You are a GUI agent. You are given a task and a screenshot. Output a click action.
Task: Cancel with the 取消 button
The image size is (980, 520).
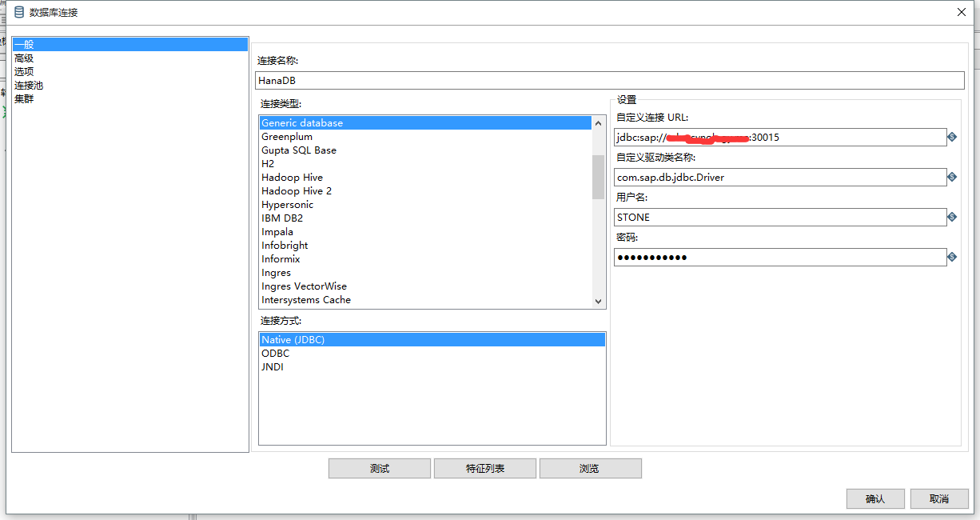click(x=939, y=499)
